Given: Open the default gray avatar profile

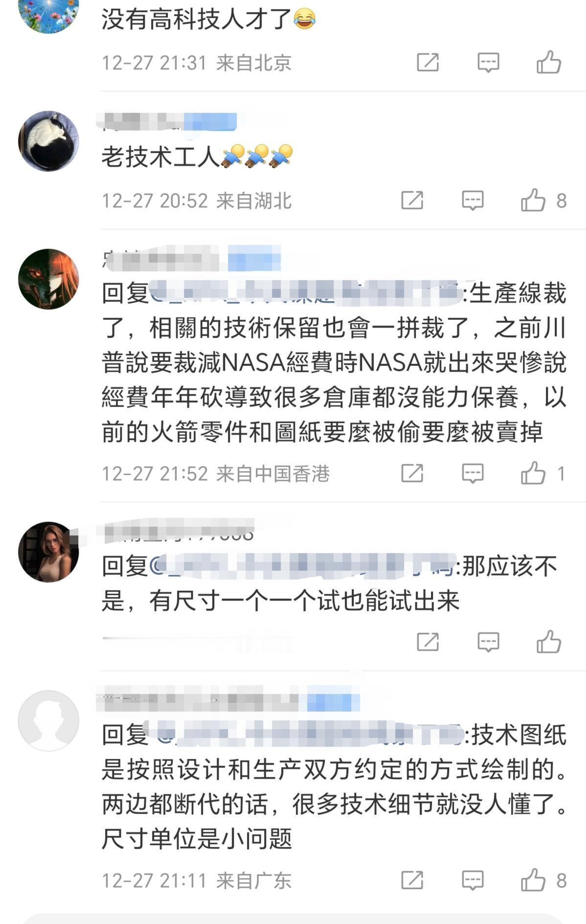Looking at the screenshot, I should [x=48, y=720].
